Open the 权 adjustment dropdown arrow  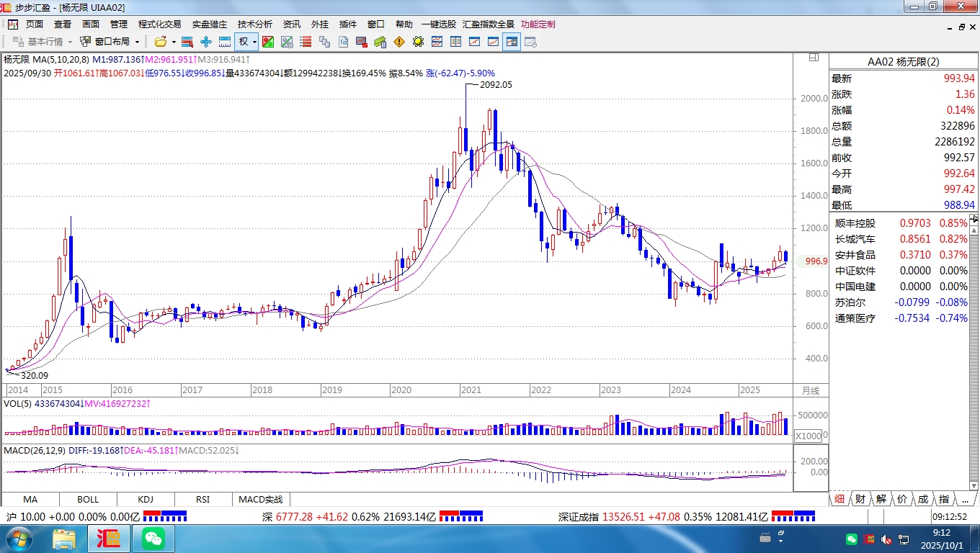pyautogui.click(x=254, y=42)
